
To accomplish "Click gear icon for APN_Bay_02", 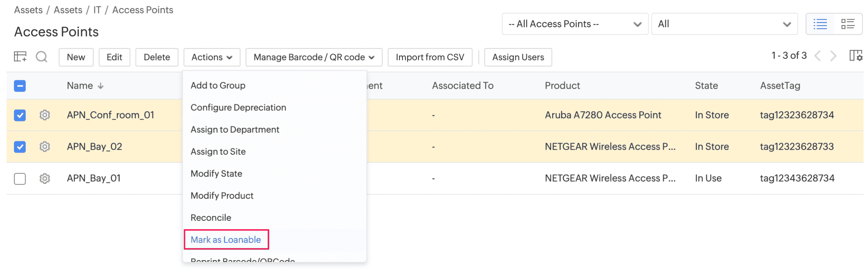I will (45, 147).
